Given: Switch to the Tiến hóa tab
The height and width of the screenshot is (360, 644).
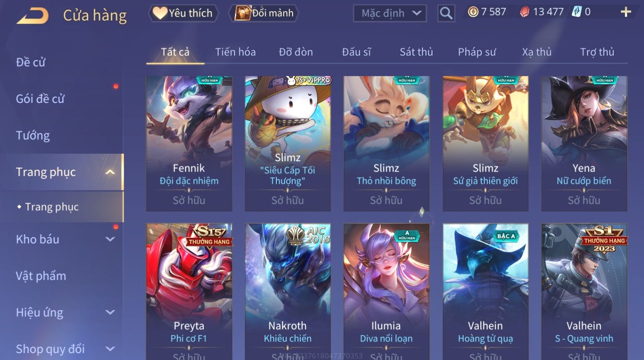Looking at the screenshot, I should (x=235, y=52).
